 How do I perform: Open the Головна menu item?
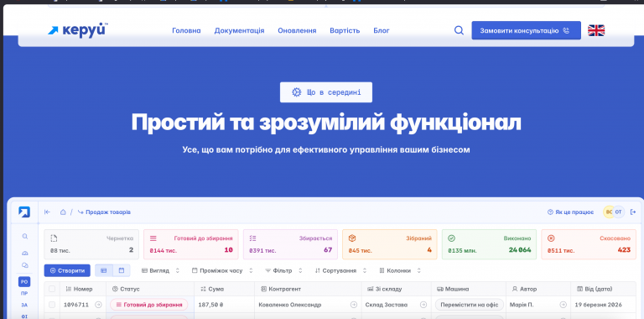[x=186, y=30]
